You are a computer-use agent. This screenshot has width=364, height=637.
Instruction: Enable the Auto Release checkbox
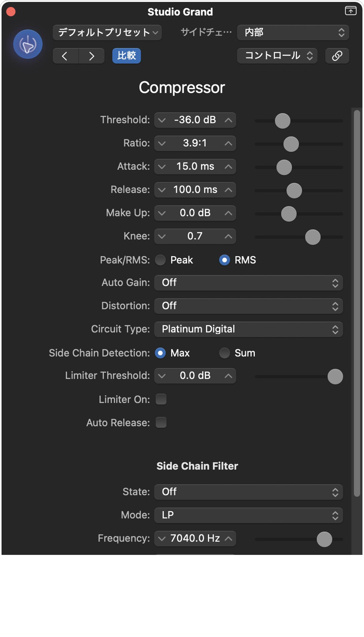[x=161, y=423]
